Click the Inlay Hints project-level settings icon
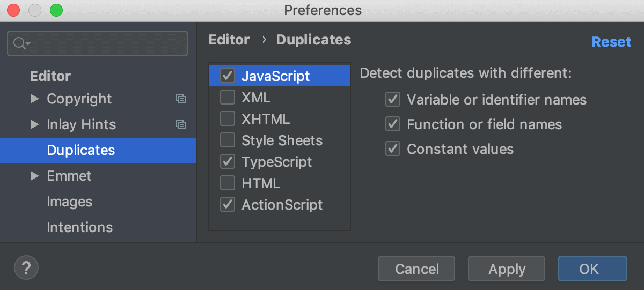Image resolution: width=644 pixels, height=290 pixels. click(181, 124)
